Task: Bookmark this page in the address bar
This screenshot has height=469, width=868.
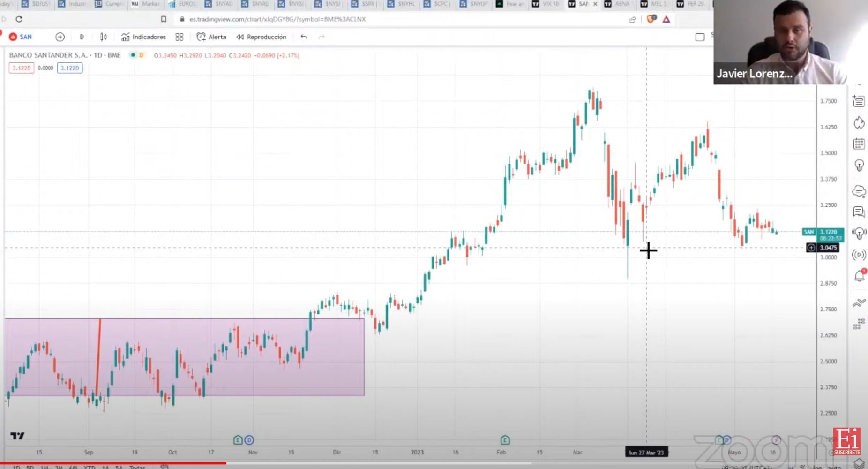Action: tap(164, 19)
